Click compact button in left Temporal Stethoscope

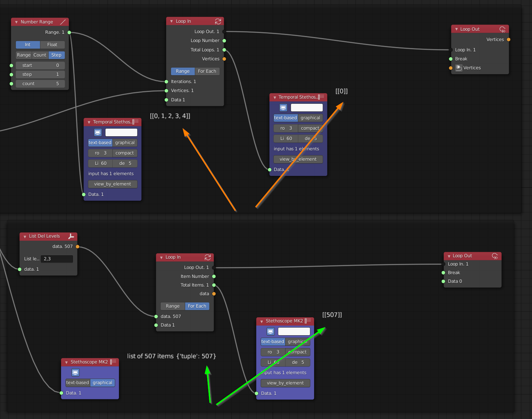coord(125,153)
